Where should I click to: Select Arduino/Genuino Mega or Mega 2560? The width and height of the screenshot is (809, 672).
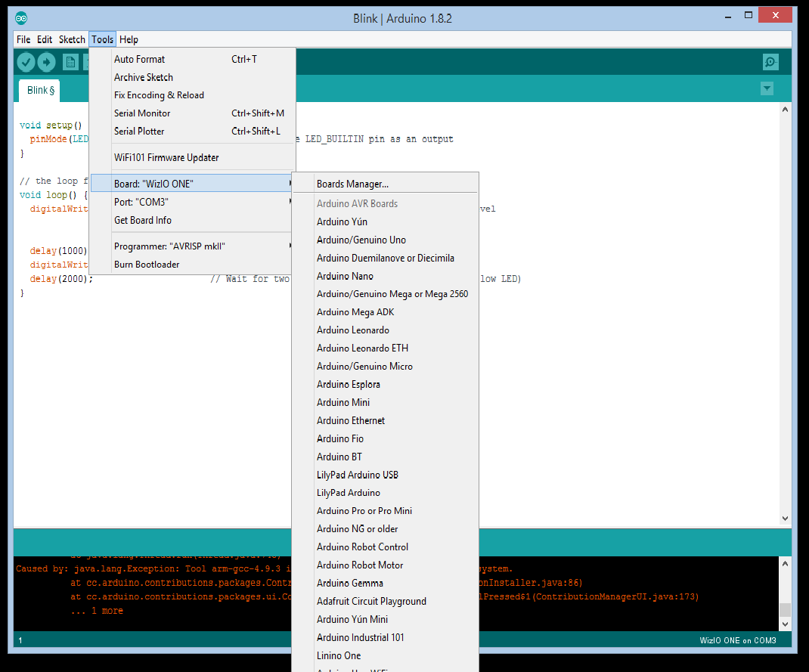[x=385, y=294]
